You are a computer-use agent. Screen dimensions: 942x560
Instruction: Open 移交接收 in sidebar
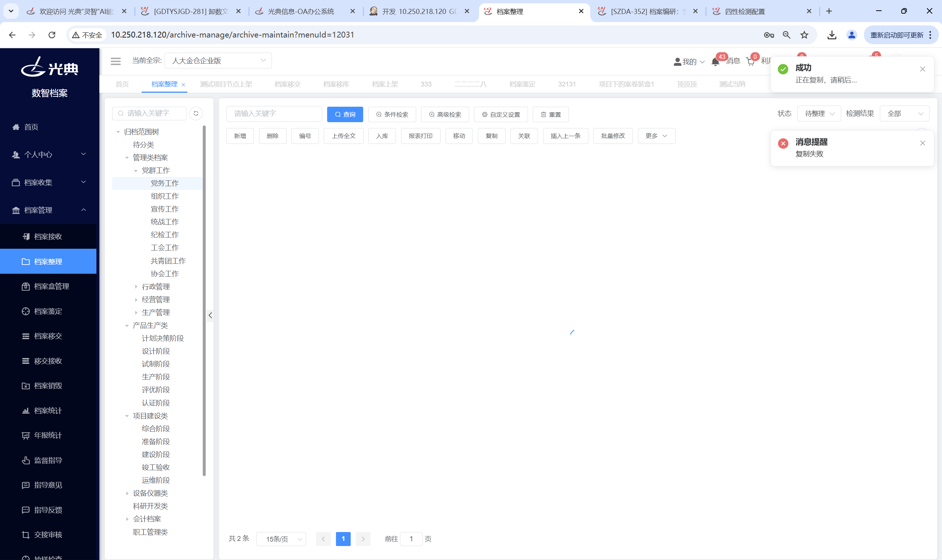point(48,361)
